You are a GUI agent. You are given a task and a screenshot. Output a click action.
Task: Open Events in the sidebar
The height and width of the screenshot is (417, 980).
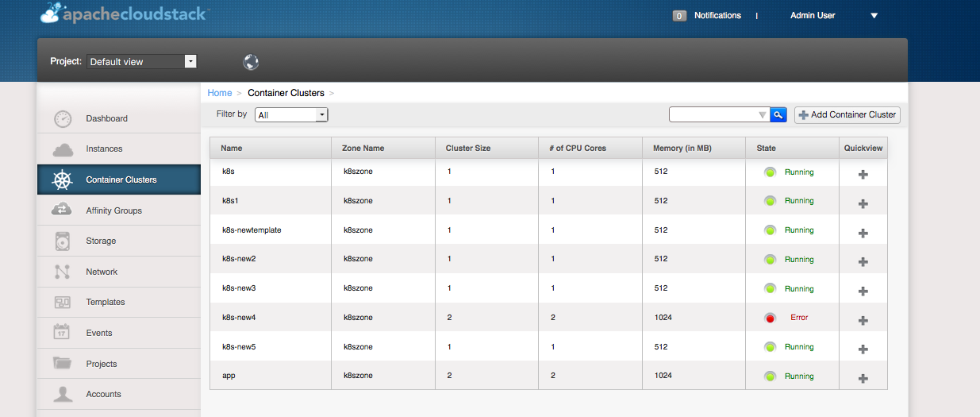[119, 333]
